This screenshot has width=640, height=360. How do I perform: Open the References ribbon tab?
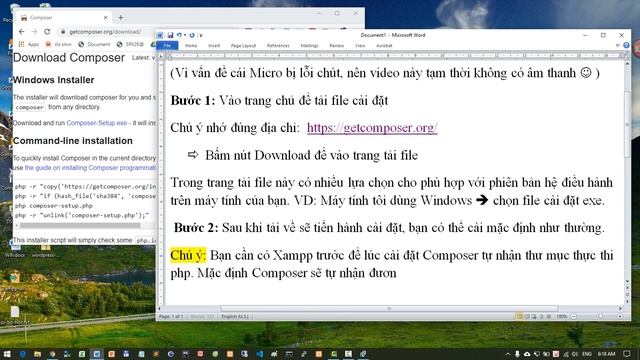[x=278, y=46]
